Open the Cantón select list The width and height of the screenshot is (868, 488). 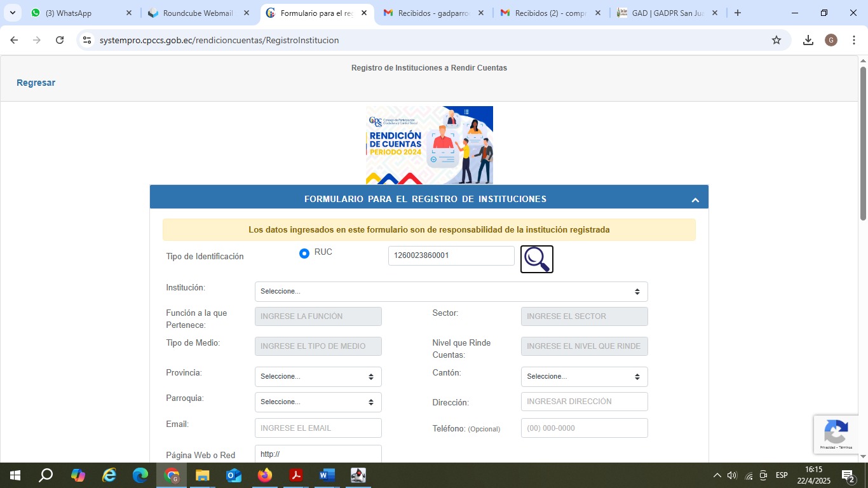click(x=584, y=377)
